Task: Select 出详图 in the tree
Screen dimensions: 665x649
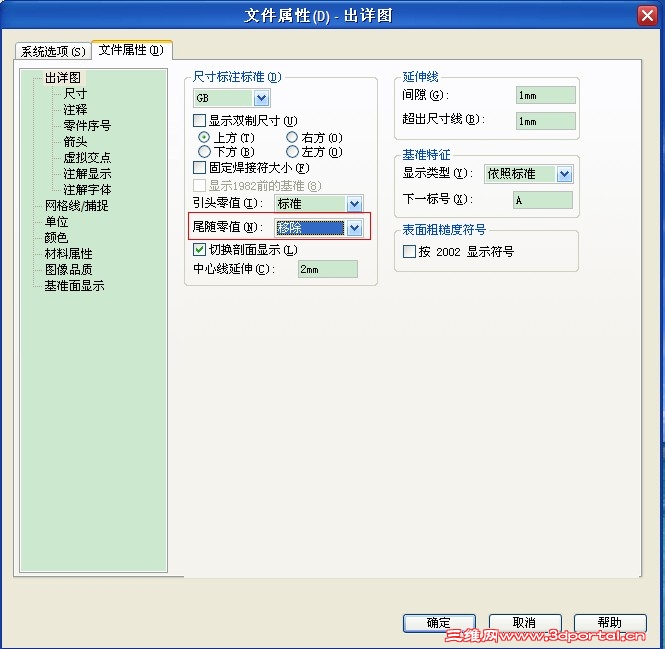Action: click(x=63, y=78)
